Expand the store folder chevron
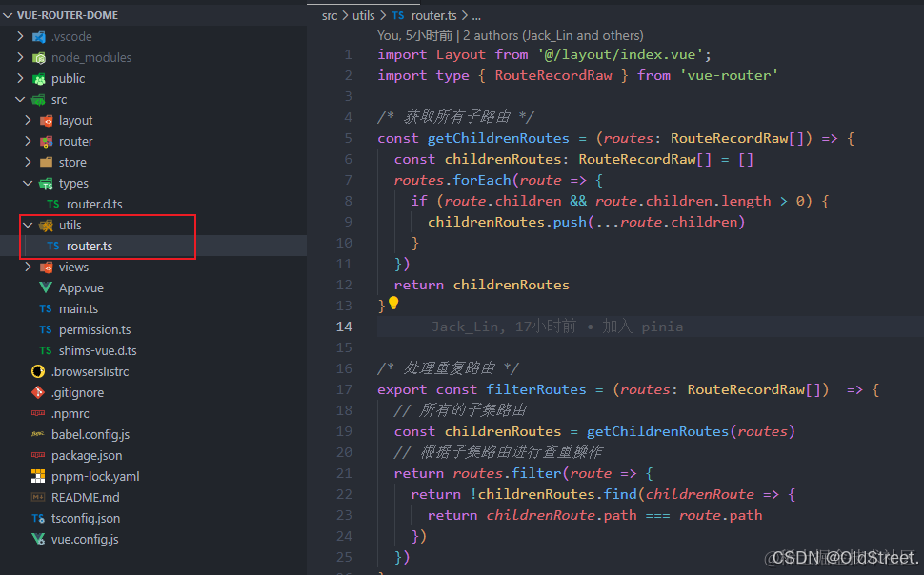 pos(28,162)
